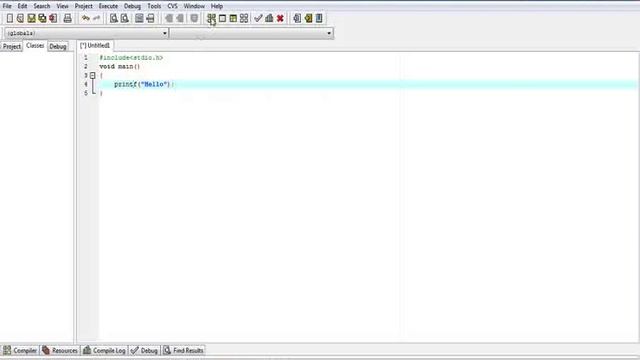Undo the last edit from toolbar
This screenshot has width=640, height=360.
[86, 18]
